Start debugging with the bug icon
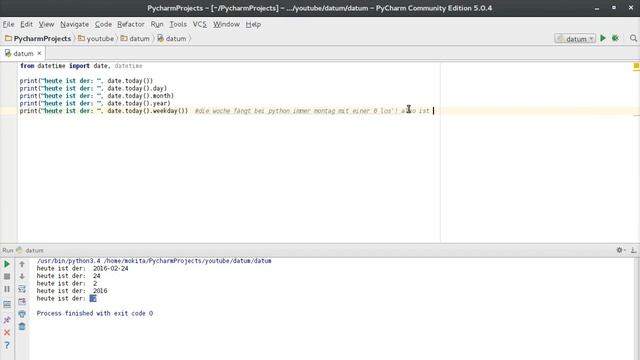640x360 pixels. (615, 38)
